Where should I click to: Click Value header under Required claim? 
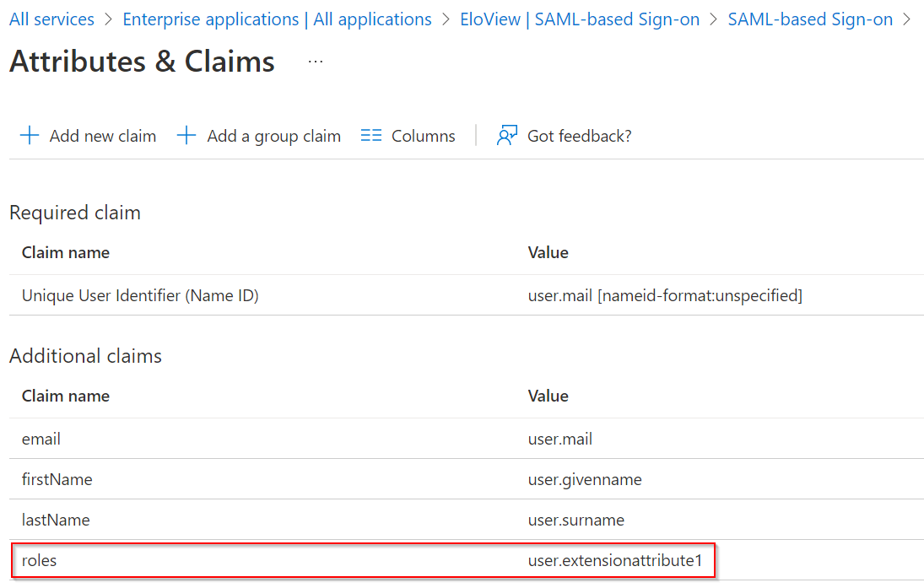click(x=548, y=253)
